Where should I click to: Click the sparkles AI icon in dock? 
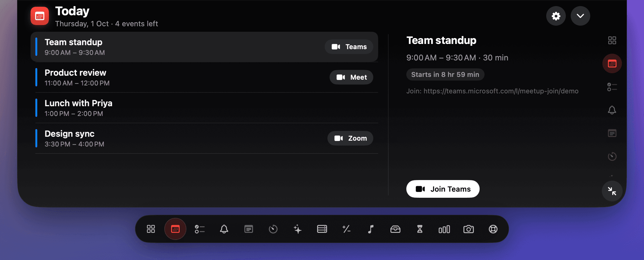(x=298, y=229)
